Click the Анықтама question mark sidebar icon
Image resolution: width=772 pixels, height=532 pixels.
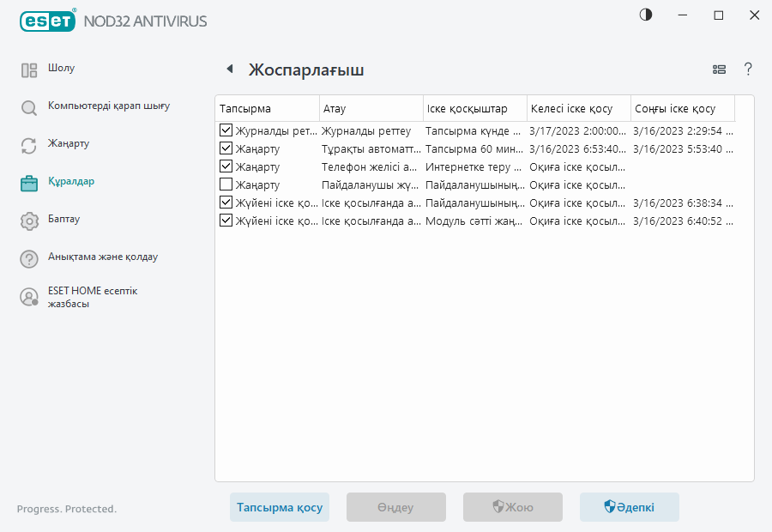(28, 257)
